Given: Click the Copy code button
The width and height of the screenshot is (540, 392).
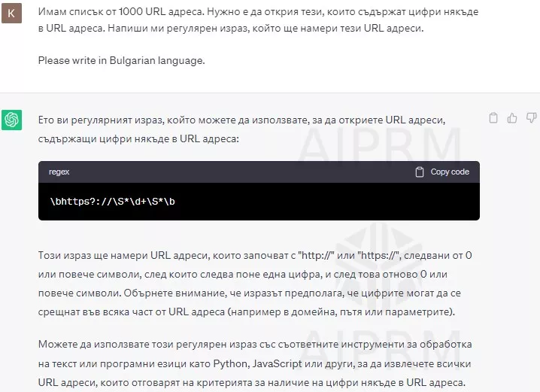Looking at the screenshot, I should pos(442,172).
